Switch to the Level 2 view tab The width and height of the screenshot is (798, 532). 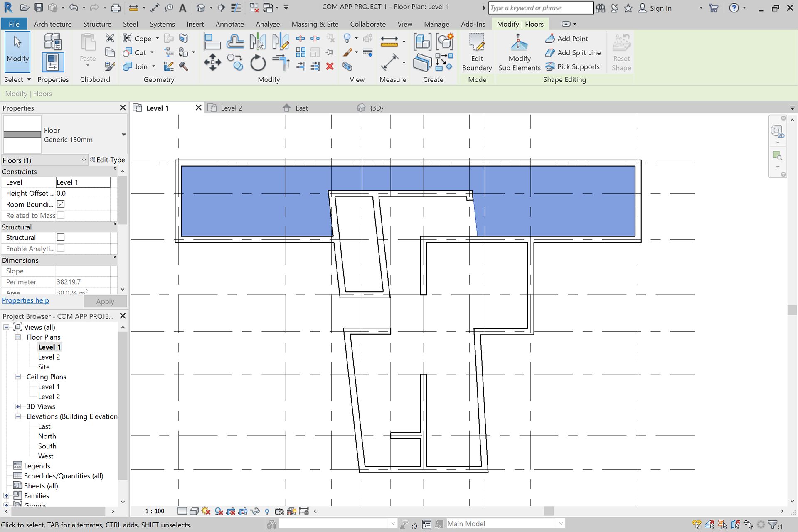[x=231, y=108]
